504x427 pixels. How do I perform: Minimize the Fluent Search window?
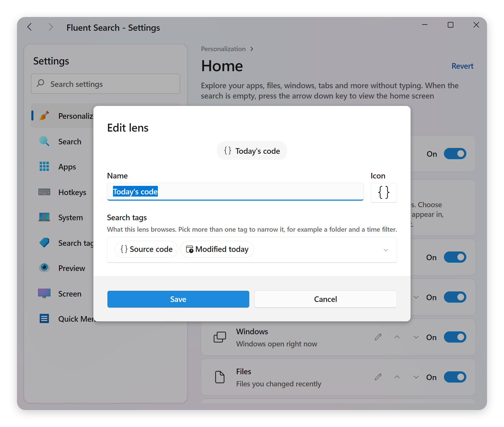coord(425,25)
